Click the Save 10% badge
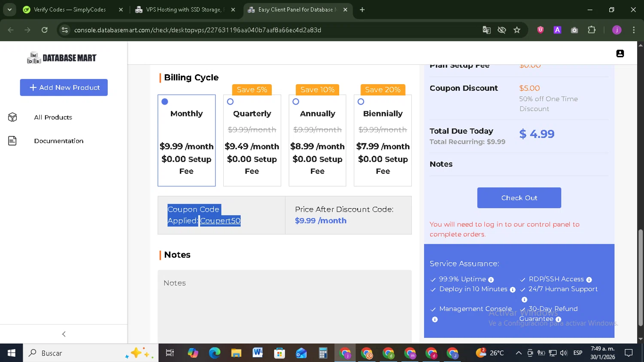Viewport: 644px width, 362px height. tap(317, 90)
